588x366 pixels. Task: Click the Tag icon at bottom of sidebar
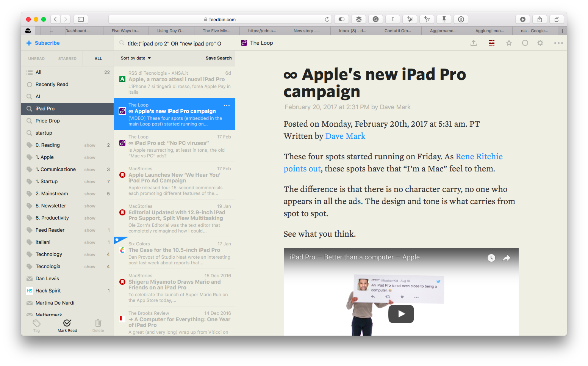[x=36, y=325]
